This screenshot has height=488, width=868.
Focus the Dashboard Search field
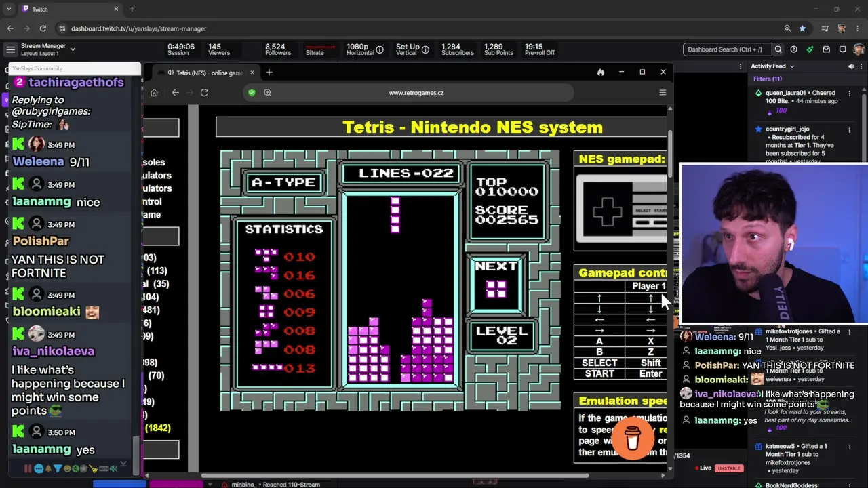[x=727, y=49]
